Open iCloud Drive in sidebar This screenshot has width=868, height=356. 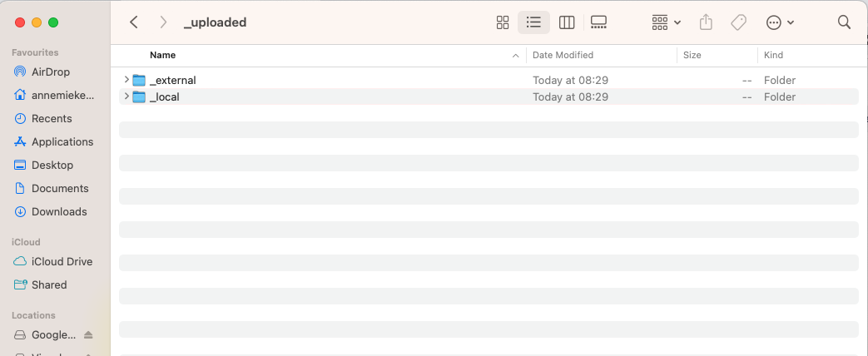[x=62, y=261]
